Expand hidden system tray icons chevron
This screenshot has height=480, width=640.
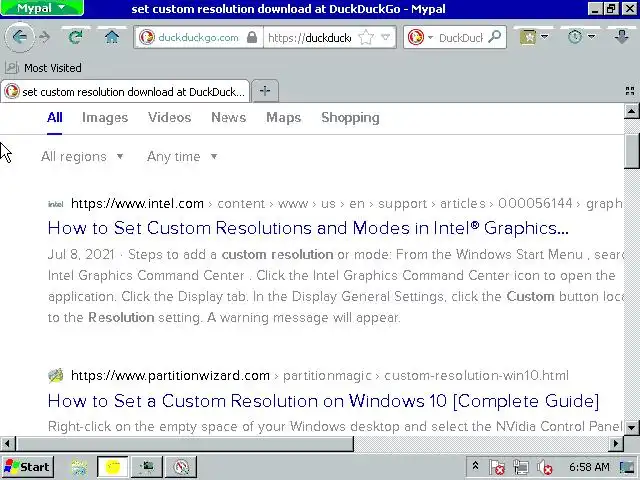(x=476, y=466)
